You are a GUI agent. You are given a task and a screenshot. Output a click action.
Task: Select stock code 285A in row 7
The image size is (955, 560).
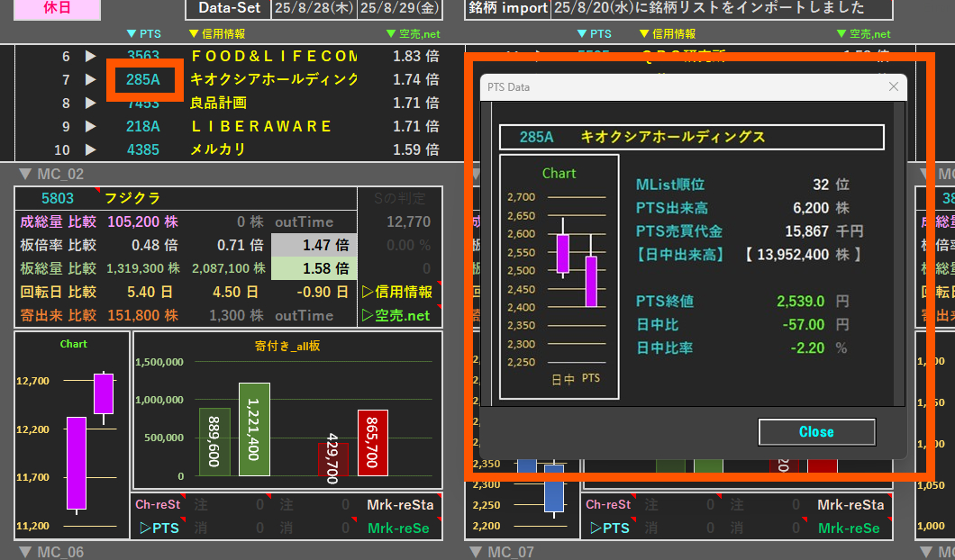pos(143,79)
